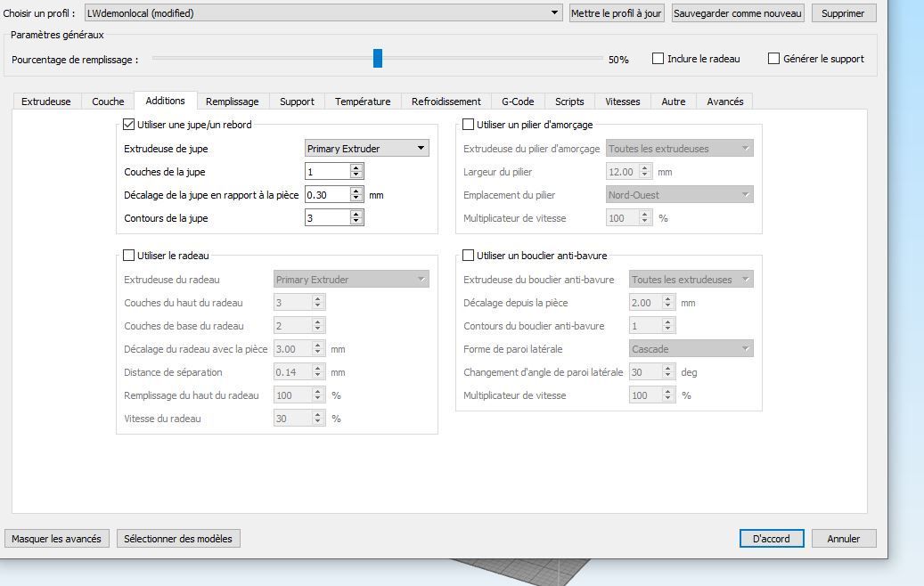Screen dimensions: 924x586
Task: Check 'Inclure le radeau' checkbox
Action: coord(658,58)
